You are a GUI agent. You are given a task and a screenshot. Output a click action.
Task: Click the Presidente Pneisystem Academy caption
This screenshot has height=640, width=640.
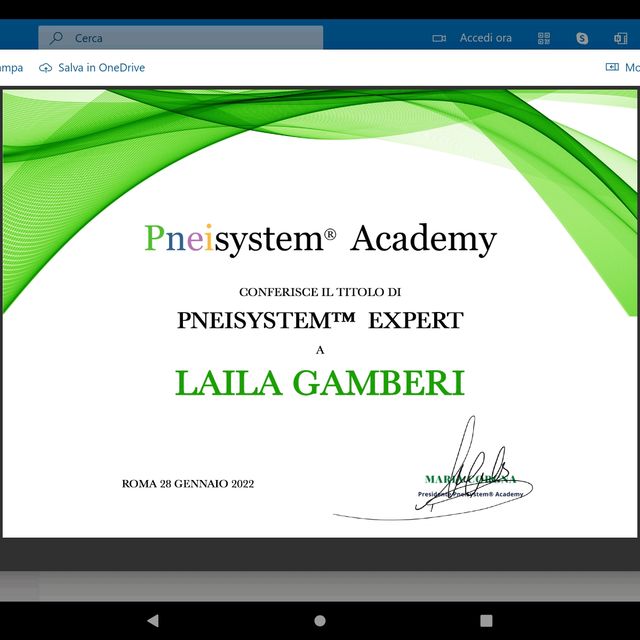[470, 494]
